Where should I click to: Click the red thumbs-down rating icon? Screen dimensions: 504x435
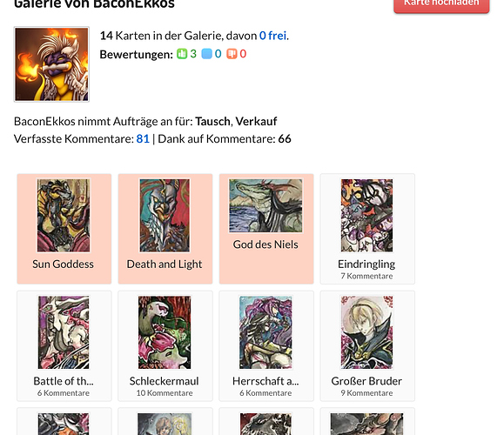232,54
